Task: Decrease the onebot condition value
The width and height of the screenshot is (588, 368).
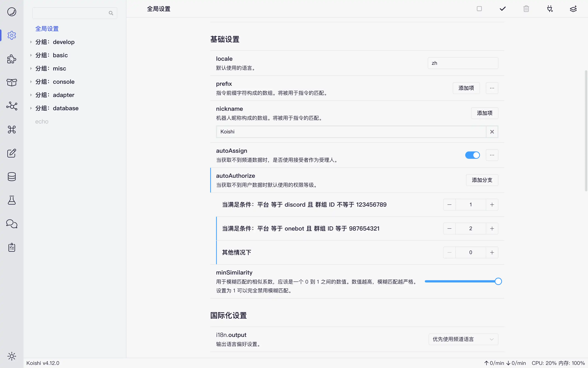Action: (x=449, y=229)
